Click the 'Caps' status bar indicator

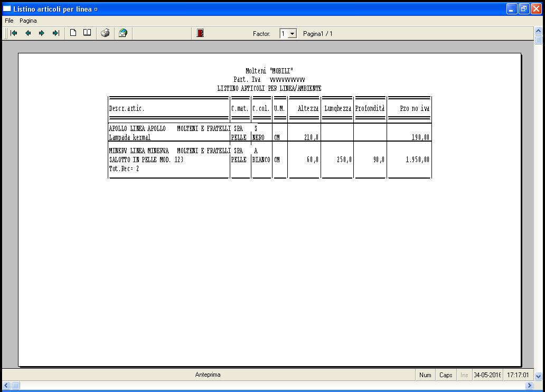pyautogui.click(x=446, y=375)
